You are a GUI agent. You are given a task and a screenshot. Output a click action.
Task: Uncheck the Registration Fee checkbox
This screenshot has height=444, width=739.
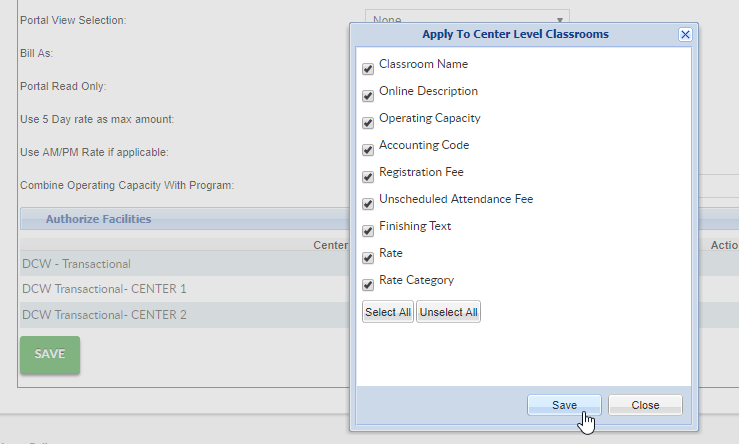368,177
